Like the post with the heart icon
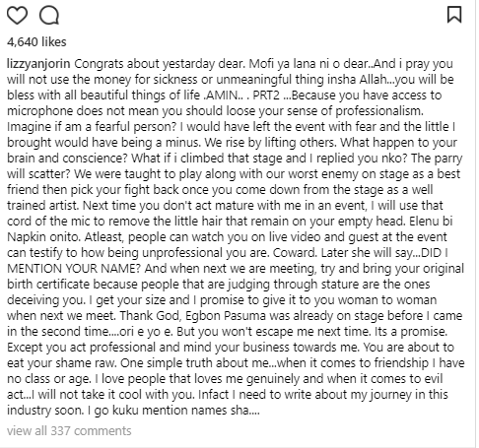Screen dimensions: 479x448 [x=17, y=15]
